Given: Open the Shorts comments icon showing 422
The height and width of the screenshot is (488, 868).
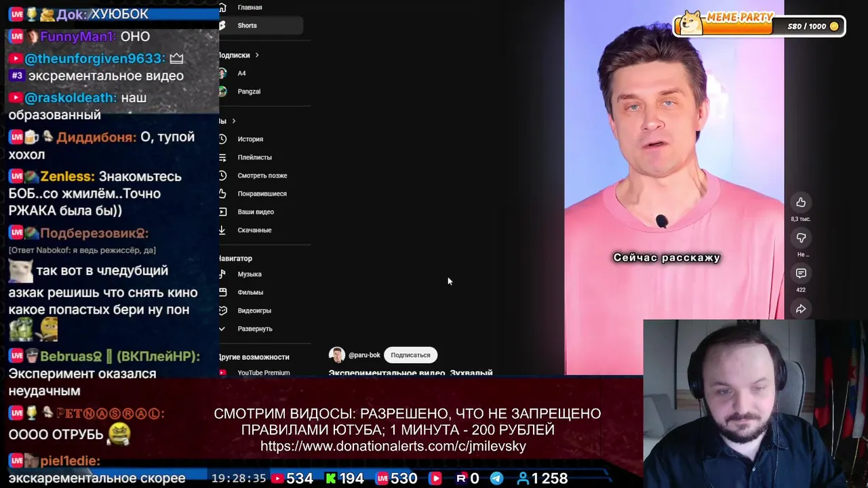Looking at the screenshot, I should 801,273.
